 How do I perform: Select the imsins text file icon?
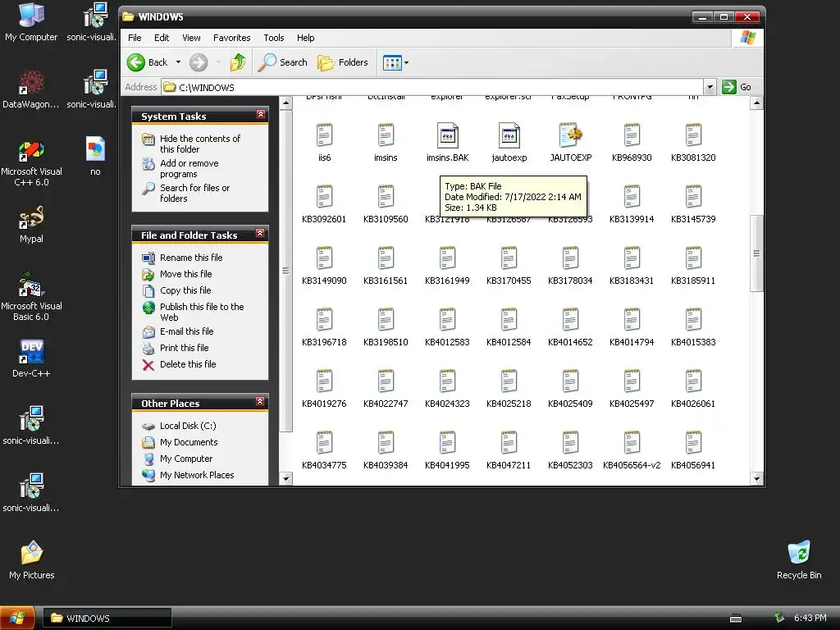[x=386, y=135]
